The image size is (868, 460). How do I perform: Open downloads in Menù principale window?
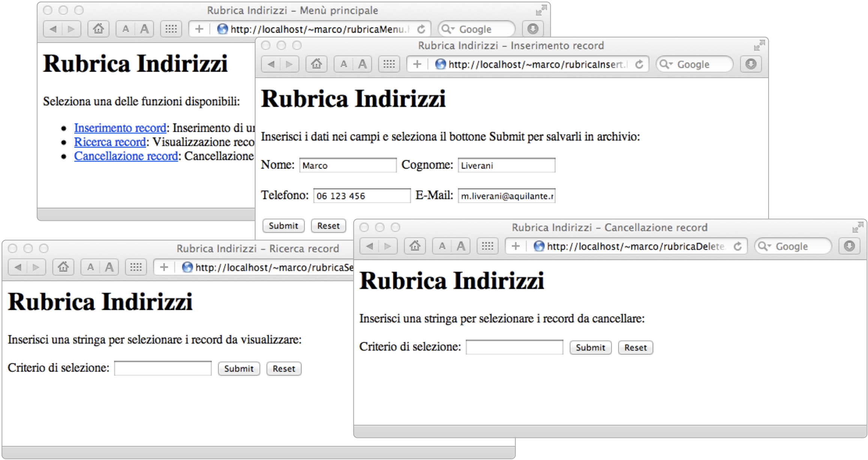click(533, 29)
